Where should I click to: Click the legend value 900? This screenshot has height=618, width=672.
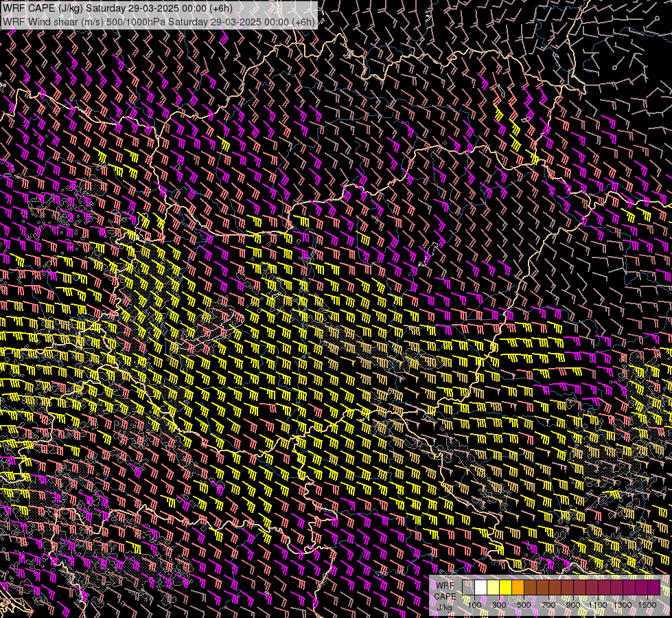573,605
